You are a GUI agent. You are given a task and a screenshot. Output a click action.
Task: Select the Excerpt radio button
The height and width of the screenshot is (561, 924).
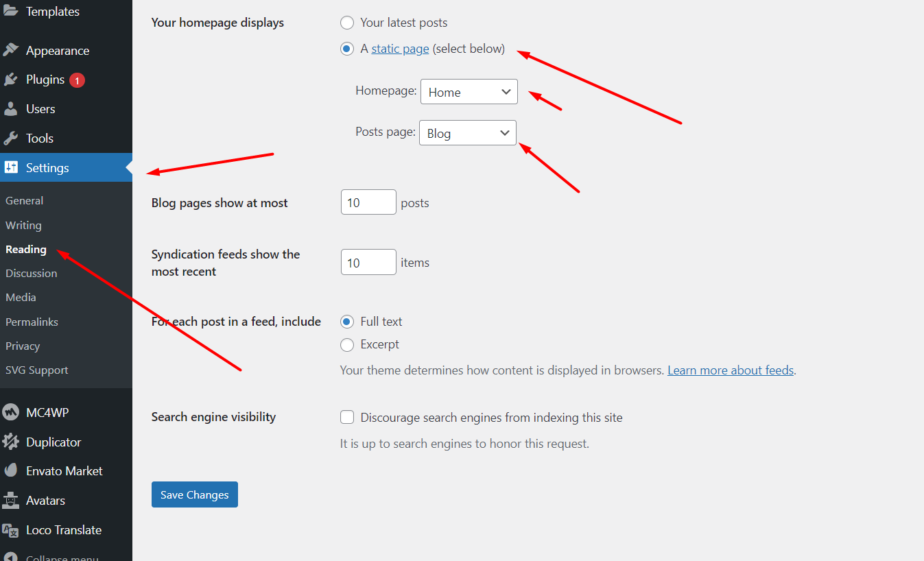point(348,344)
